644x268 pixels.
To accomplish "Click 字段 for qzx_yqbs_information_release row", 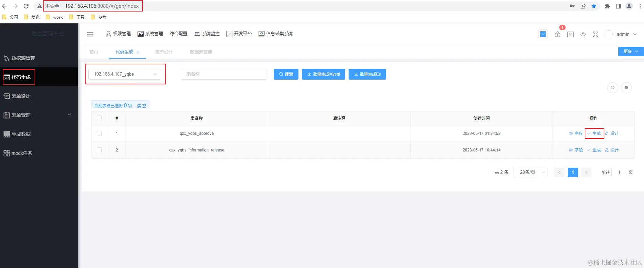I will (576, 150).
